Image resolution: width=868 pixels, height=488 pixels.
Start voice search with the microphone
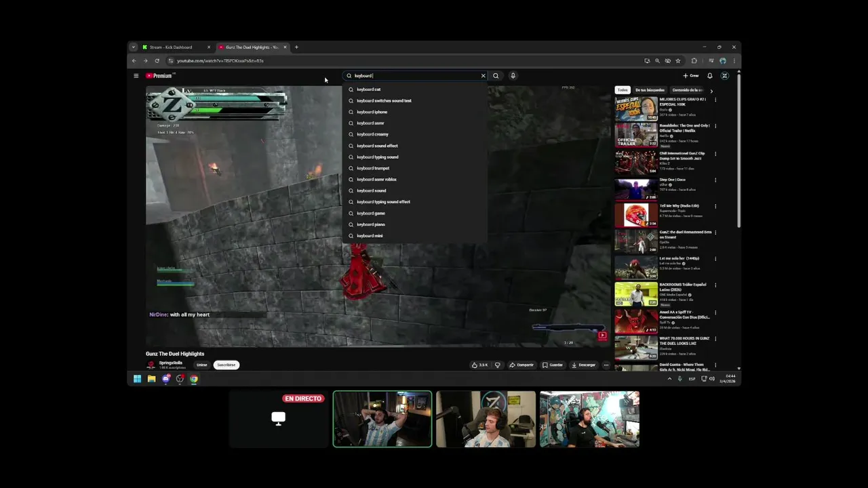click(513, 76)
